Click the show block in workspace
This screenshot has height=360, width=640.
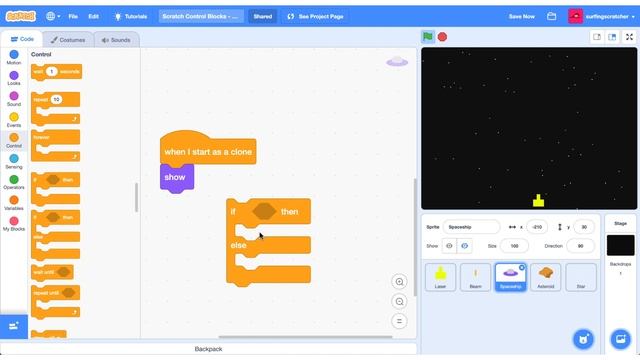tap(177, 177)
